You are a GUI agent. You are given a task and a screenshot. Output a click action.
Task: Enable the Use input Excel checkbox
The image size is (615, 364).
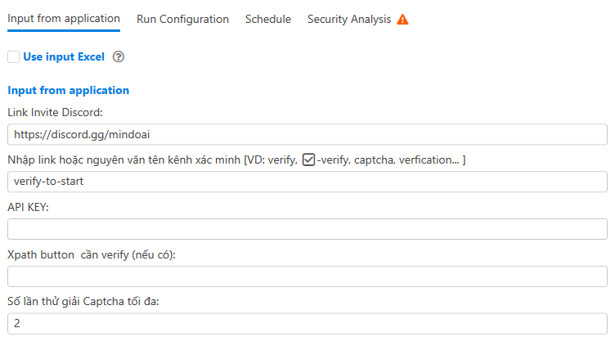tap(13, 57)
